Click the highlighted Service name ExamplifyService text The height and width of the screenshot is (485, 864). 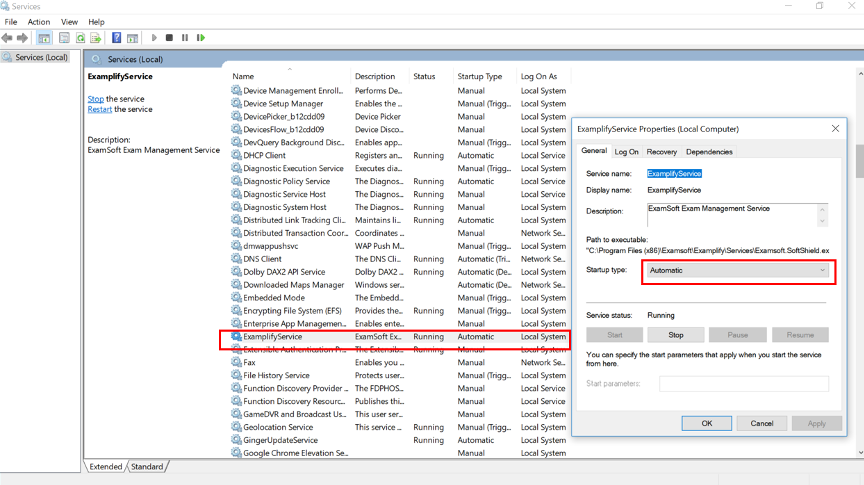click(674, 174)
